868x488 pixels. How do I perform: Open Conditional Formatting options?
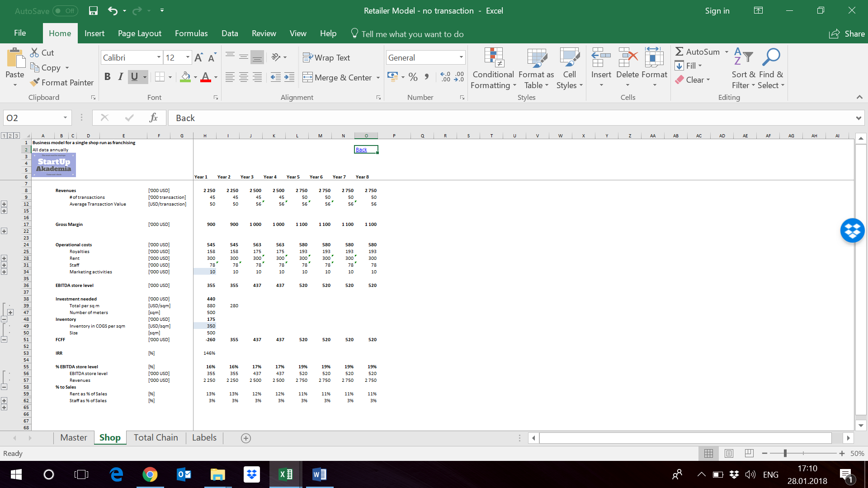[493, 68]
